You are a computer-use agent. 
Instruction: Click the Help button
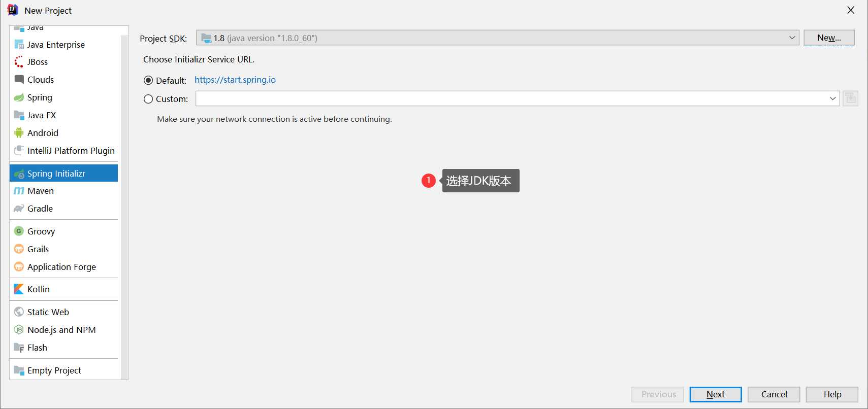[x=832, y=394]
